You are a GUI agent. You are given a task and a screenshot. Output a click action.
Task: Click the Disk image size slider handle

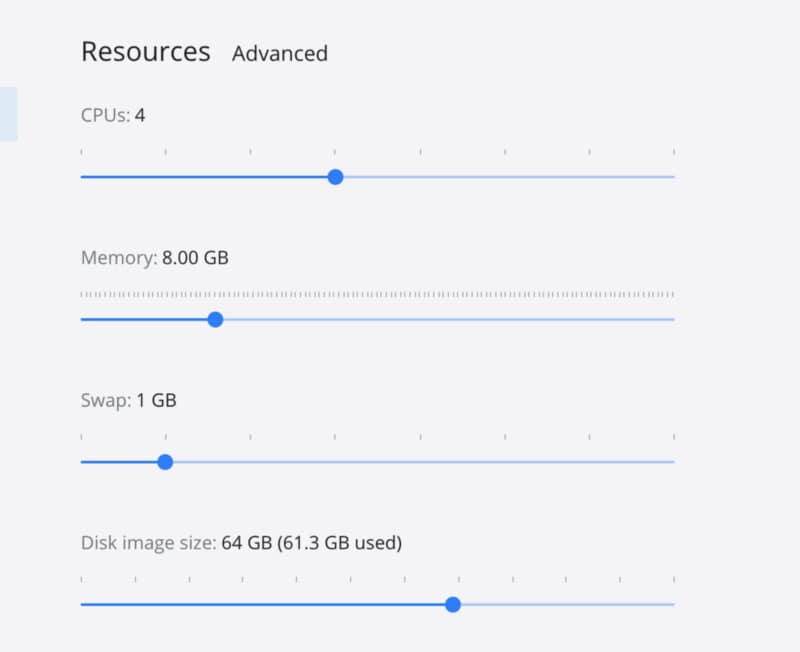click(x=453, y=604)
